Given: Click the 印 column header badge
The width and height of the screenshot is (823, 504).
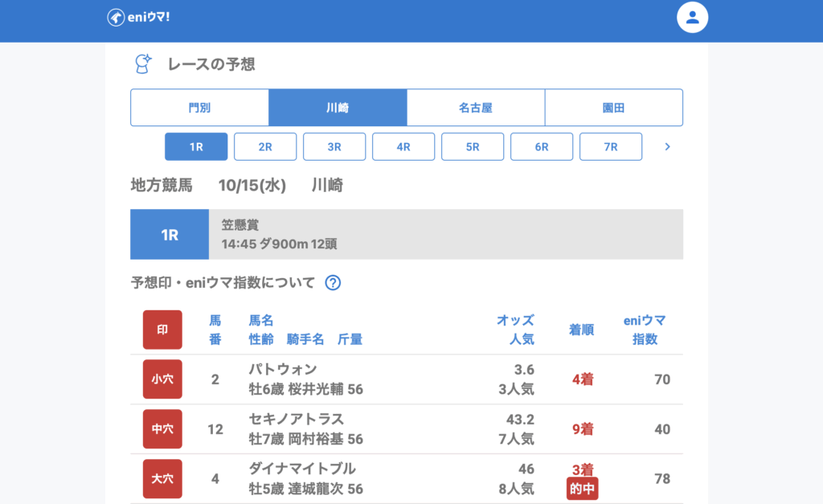Looking at the screenshot, I should (162, 330).
